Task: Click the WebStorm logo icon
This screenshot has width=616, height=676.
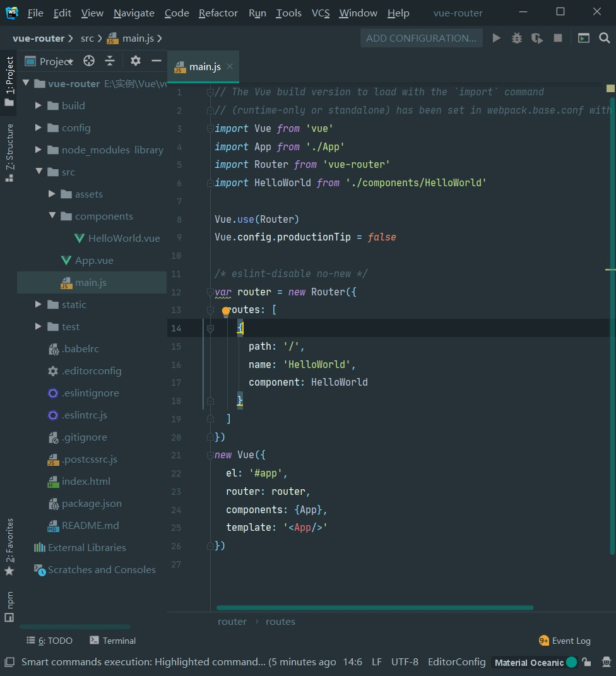Action: [12, 13]
